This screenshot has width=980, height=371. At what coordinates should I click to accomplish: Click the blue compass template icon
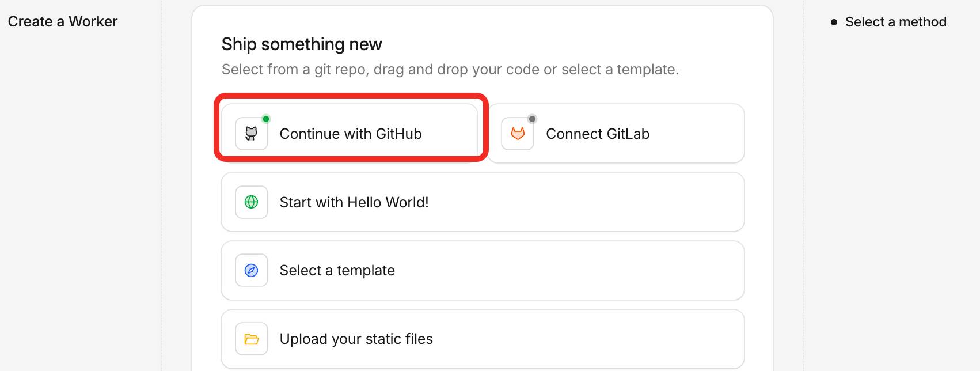click(x=251, y=270)
